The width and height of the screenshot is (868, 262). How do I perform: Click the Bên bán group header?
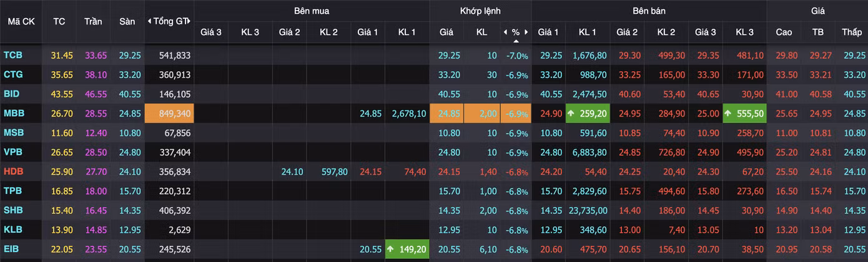pyautogui.click(x=649, y=11)
